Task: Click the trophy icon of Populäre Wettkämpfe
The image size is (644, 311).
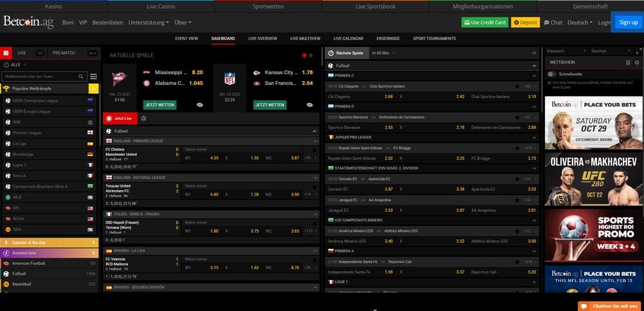Action: pos(6,88)
